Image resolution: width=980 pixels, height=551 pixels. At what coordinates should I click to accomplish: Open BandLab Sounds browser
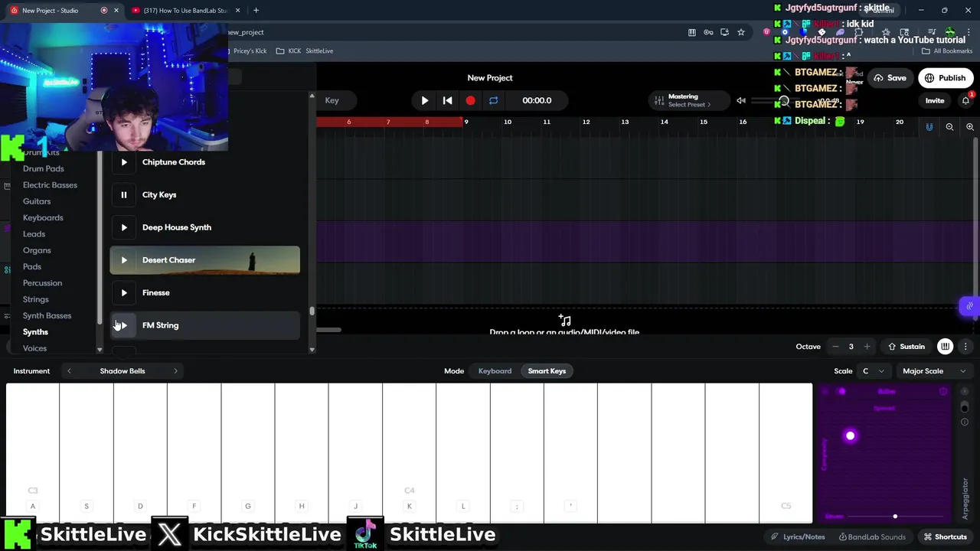872,537
